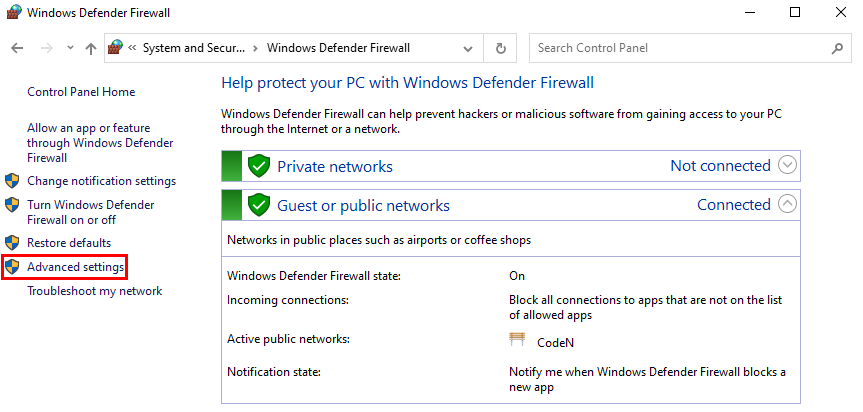Click the Back navigation arrow
This screenshot has height=412, width=863.
coord(17,48)
